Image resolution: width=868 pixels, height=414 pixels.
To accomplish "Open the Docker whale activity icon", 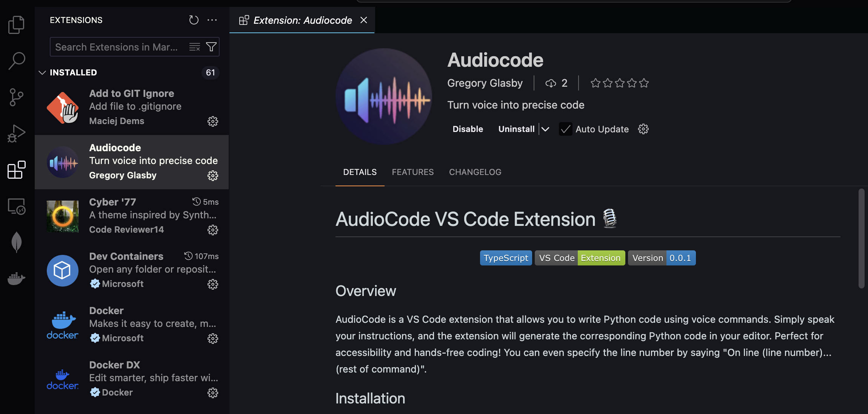I will [x=16, y=279].
